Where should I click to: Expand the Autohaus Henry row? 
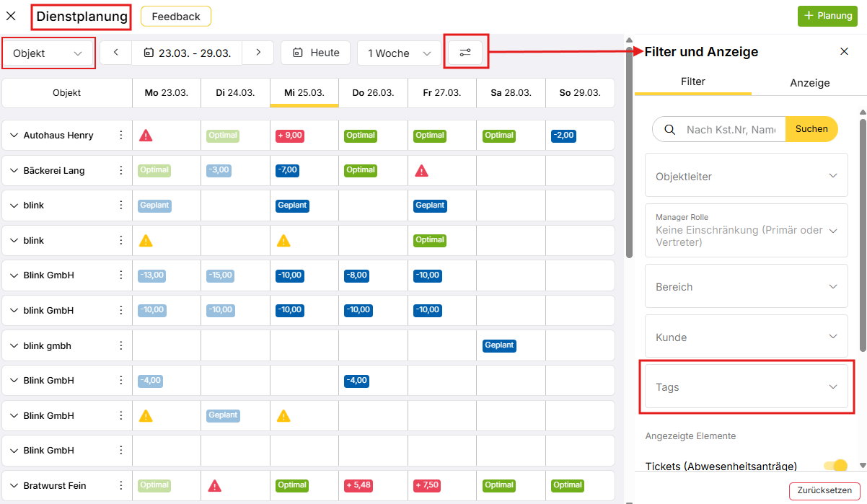(14, 136)
